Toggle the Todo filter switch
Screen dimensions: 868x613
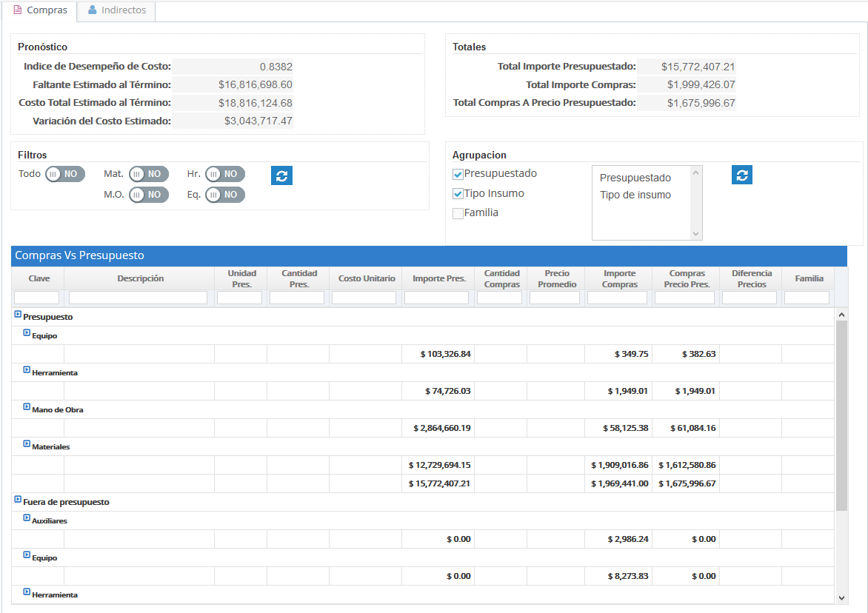65,174
